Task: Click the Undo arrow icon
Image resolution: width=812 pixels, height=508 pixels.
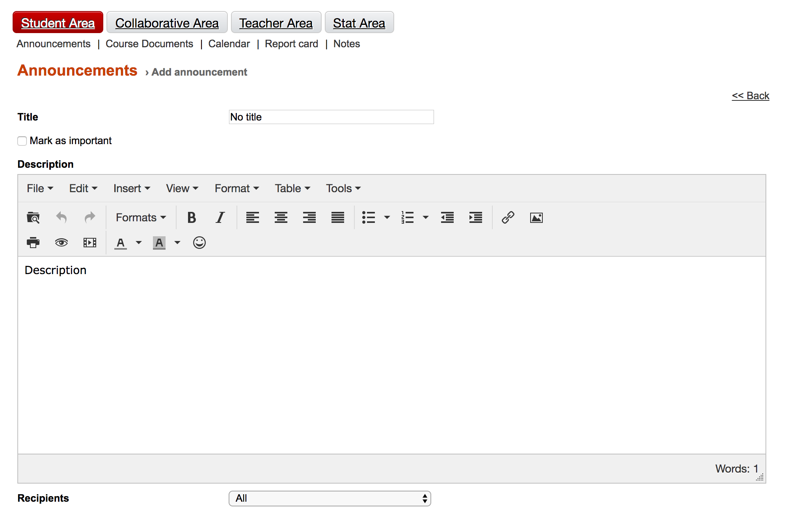Action: pyautogui.click(x=61, y=217)
